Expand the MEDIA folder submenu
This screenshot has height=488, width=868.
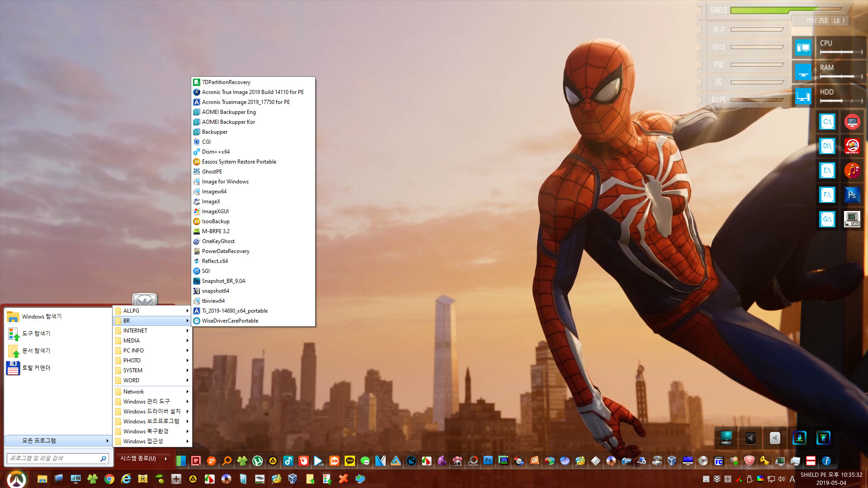152,340
